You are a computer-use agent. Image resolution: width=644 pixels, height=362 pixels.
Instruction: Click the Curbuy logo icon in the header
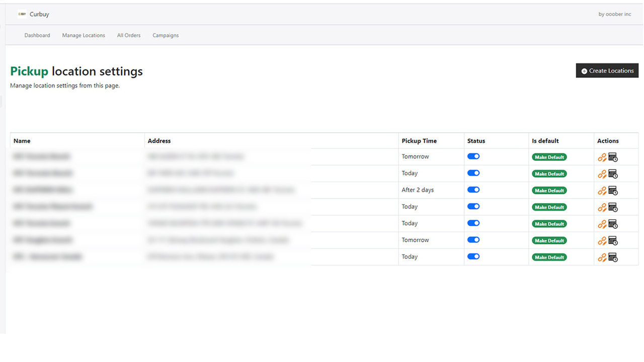pos(22,14)
